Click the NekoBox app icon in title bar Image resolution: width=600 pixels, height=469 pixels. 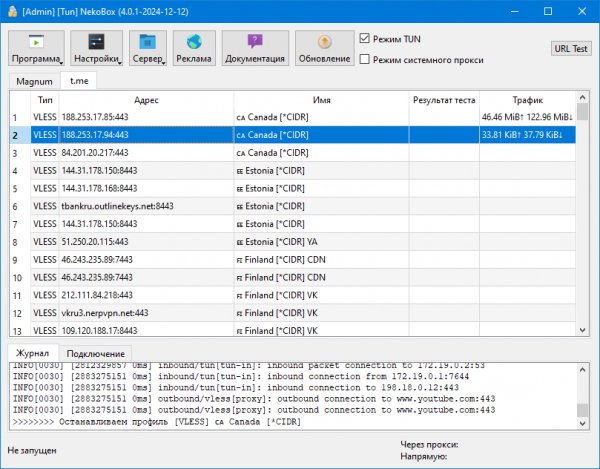[13, 11]
